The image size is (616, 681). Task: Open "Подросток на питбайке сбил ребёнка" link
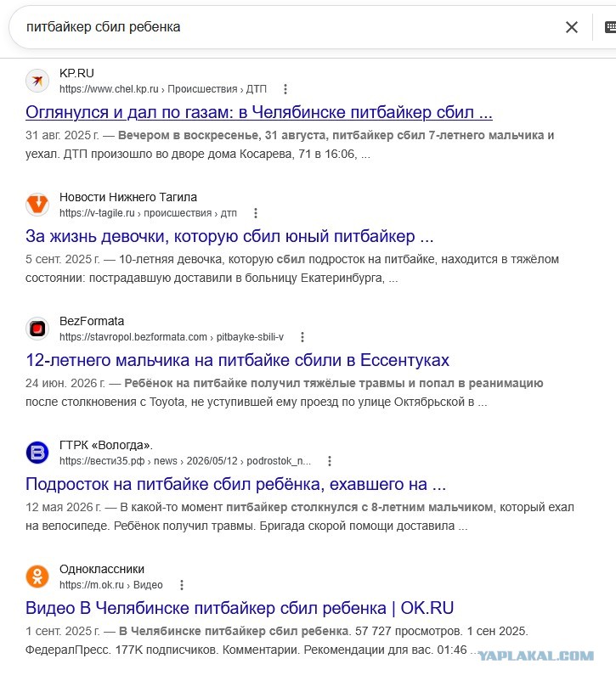click(x=235, y=484)
